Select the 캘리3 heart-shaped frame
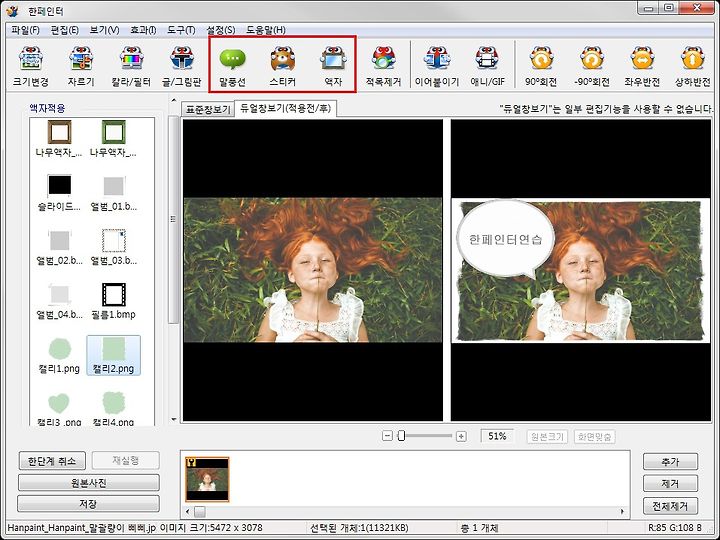 tap(59, 408)
